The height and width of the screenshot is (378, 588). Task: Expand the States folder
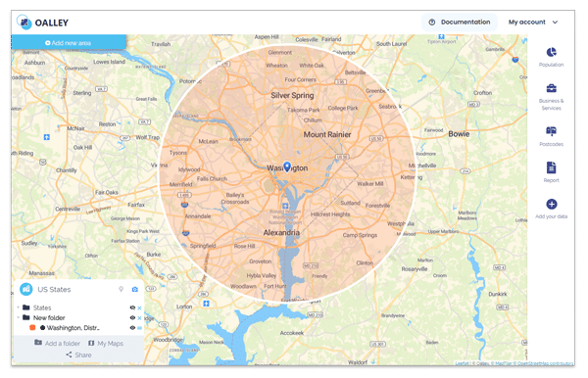[x=18, y=307]
